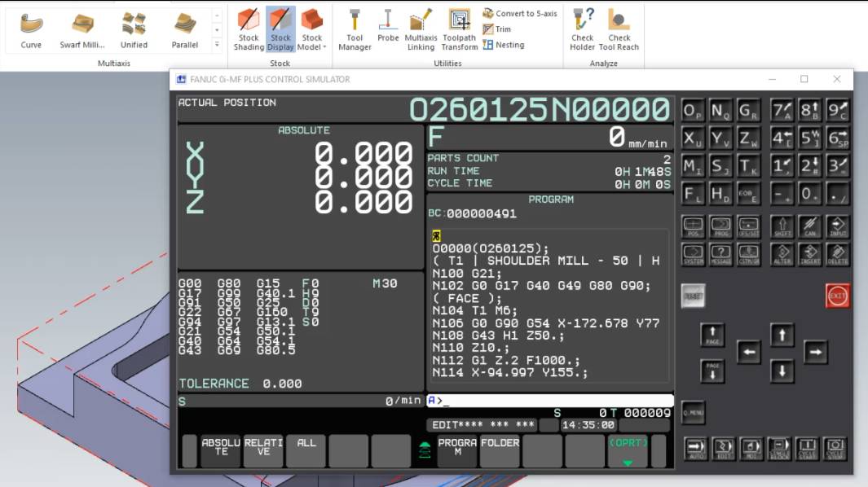The image size is (868, 487).
Task: Click the RESET key
Action: coord(693,296)
